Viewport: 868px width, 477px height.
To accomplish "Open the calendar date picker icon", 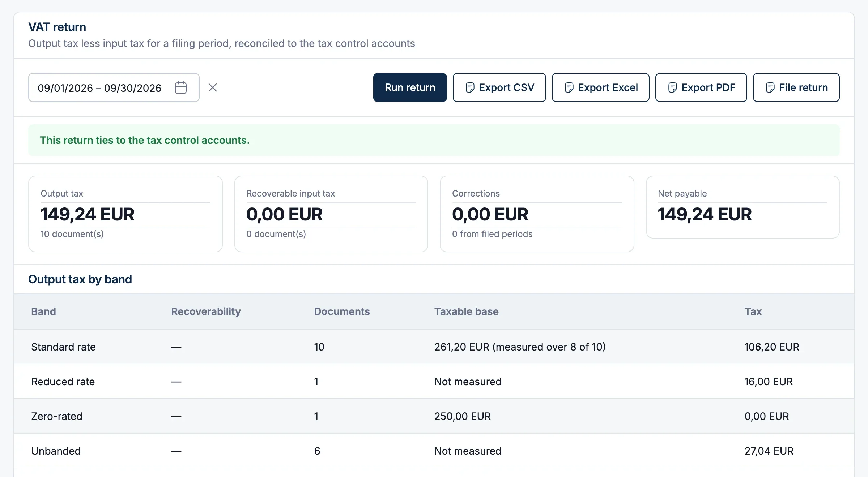I will pyautogui.click(x=181, y=87).
